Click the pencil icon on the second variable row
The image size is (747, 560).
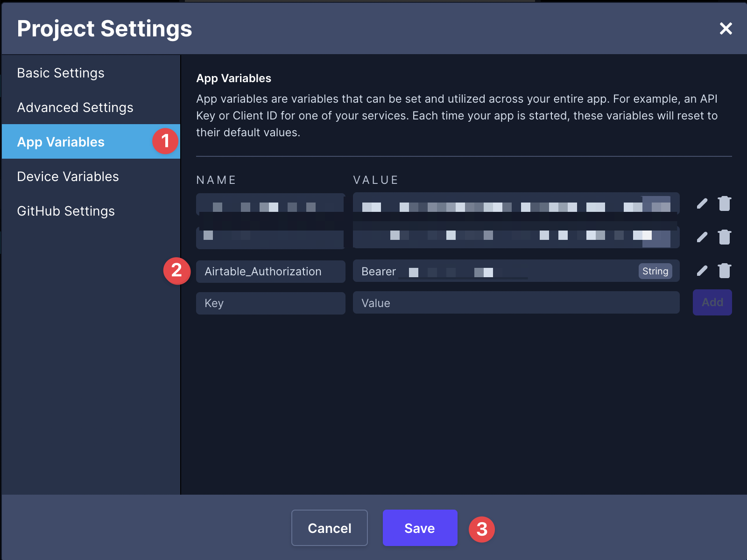point(702,238)
